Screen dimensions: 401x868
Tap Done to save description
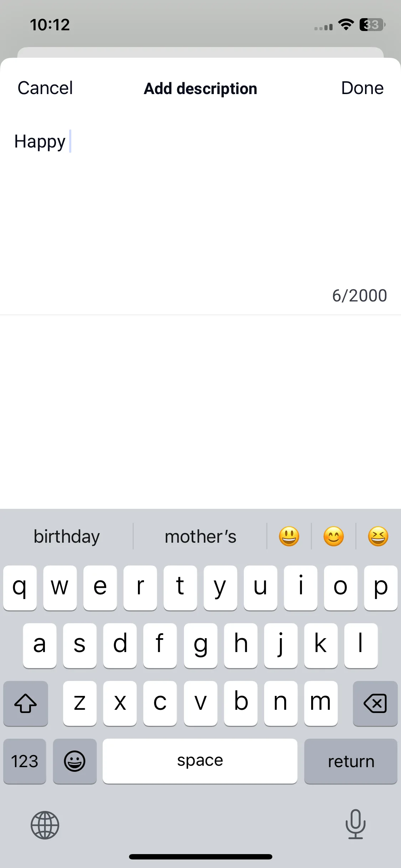click(x=362, y=88)
